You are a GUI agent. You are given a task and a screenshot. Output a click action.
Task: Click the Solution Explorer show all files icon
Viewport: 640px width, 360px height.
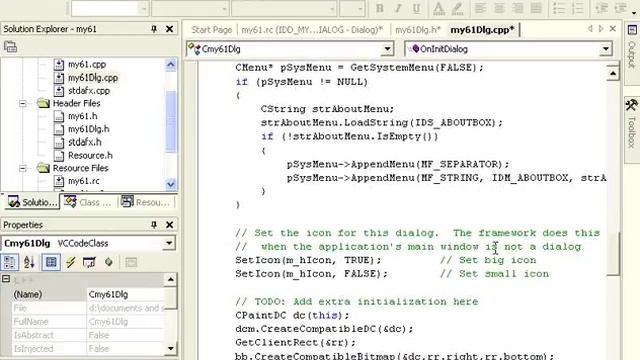(x=11, y=47)
